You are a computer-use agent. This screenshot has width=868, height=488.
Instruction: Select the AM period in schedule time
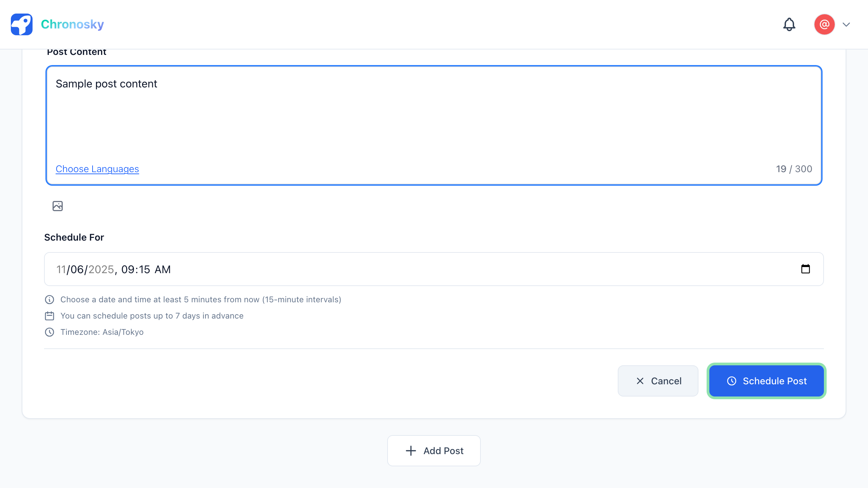(x=163, y=269)
